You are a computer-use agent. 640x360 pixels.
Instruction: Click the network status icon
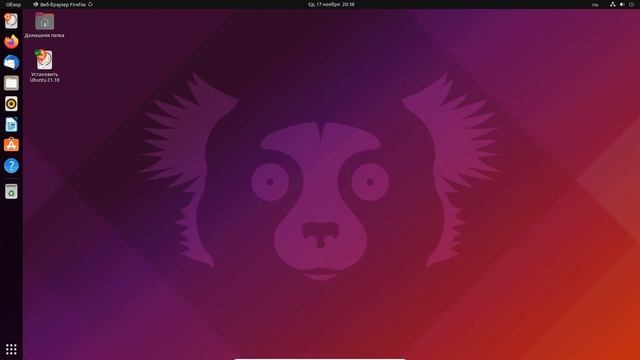(613, 4)
